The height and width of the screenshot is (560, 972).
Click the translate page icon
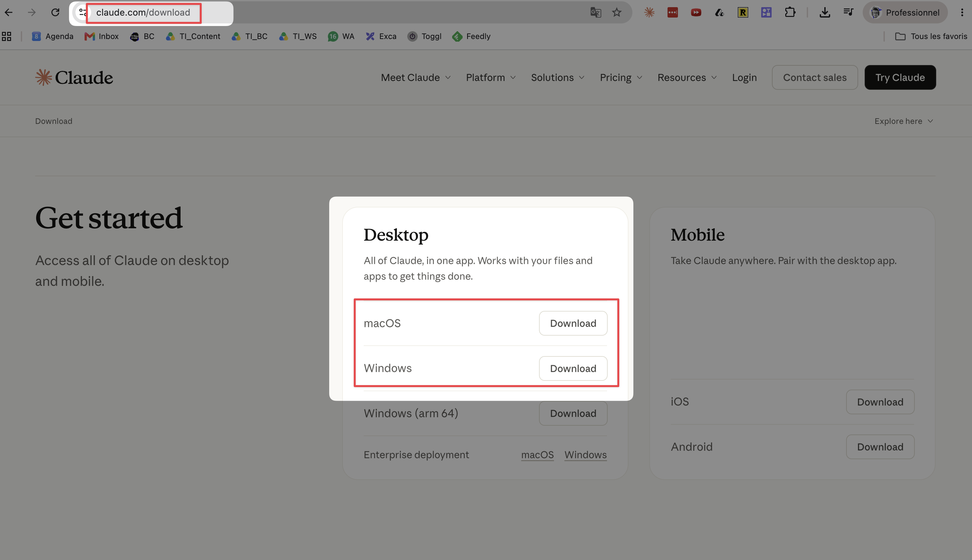(x=595, y=12)
